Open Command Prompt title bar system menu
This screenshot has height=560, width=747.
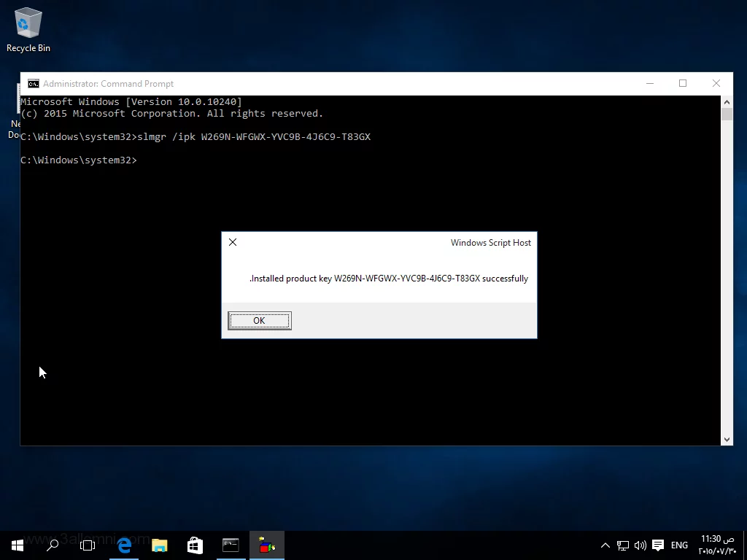pyautogui.click(x=34, y=84)
